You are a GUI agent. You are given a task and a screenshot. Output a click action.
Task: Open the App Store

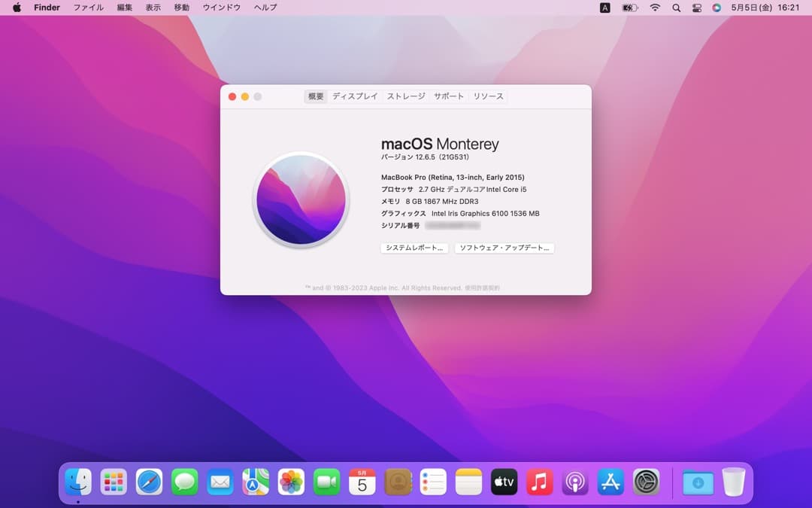coord(611,482)
